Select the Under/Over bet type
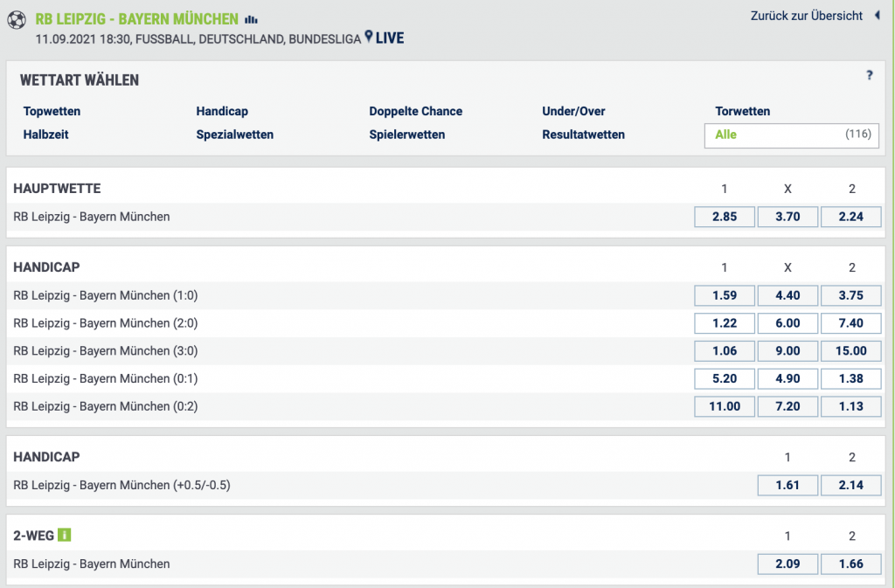Screen dimensions: 895x588 click(573, 111)
